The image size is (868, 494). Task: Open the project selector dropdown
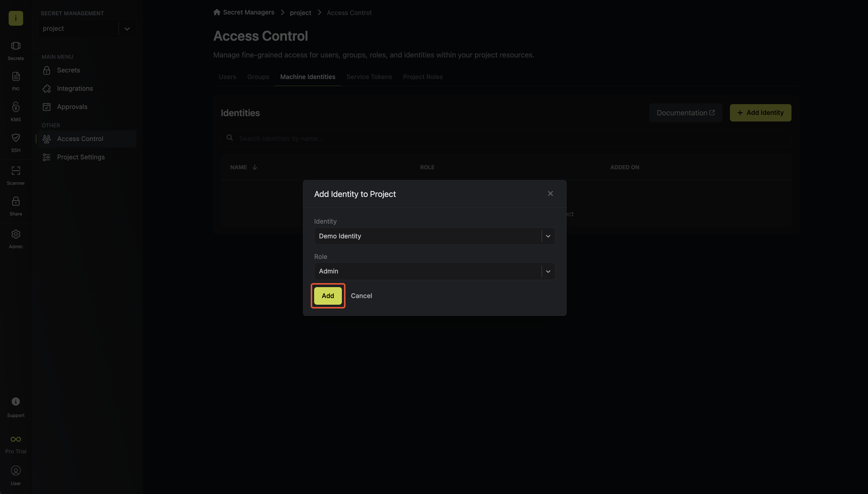coord(127,29)
